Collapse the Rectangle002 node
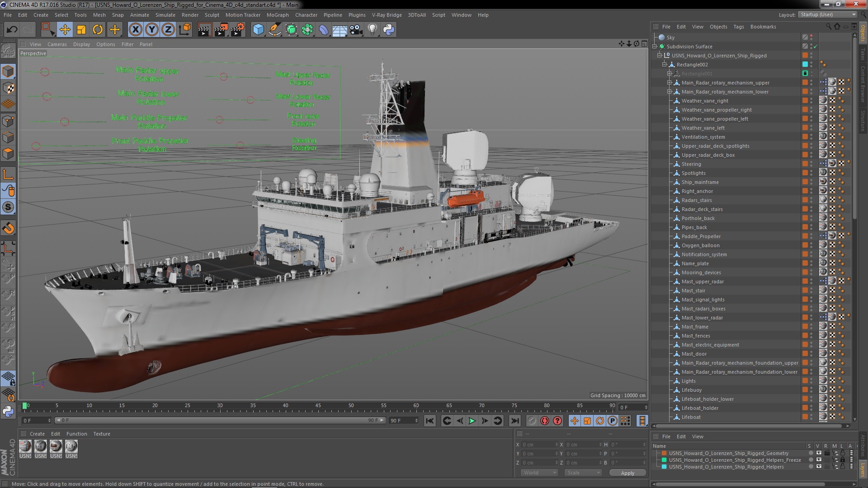This screenshot has height=488, width=868. (x=665, y=65)
